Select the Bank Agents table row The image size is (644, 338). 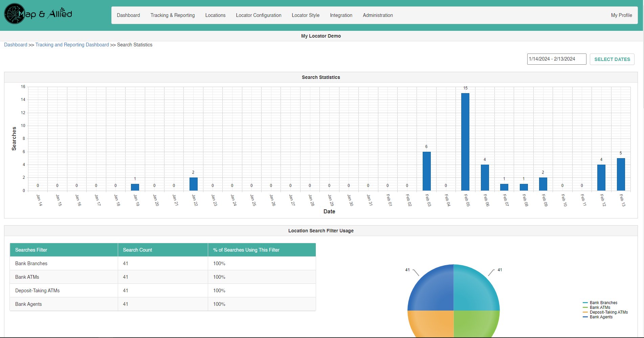(163, 304)
